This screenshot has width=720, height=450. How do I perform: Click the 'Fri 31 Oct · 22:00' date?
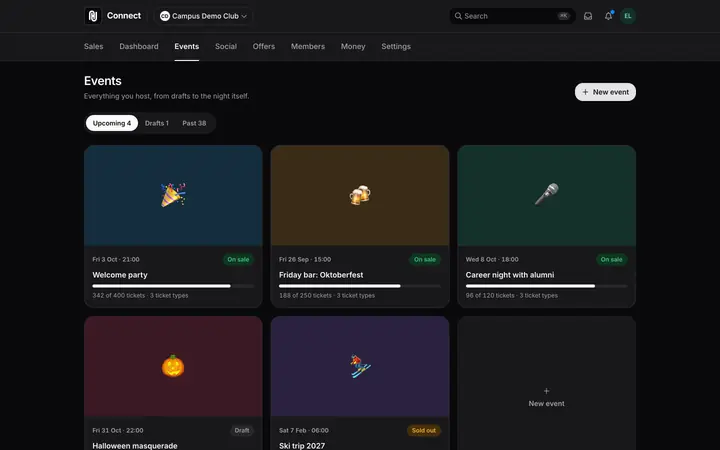118,430
